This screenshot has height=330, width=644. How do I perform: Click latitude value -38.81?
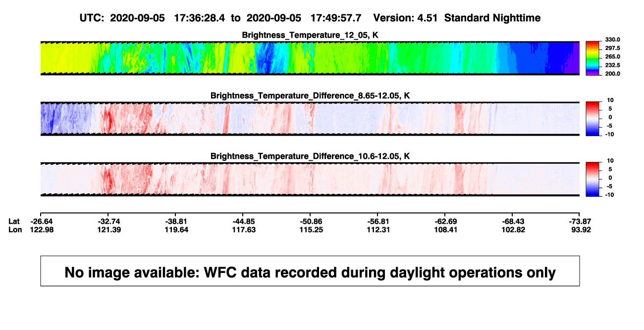tap(176, 221)
